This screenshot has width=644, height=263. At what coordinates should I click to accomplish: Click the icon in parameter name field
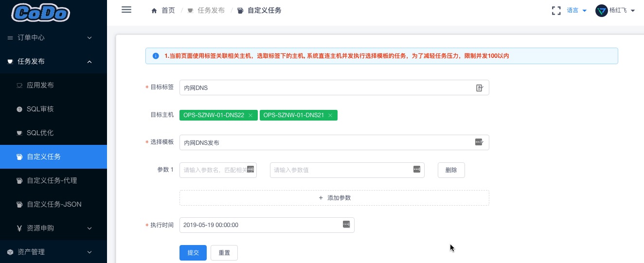click(x=250, y=169)
